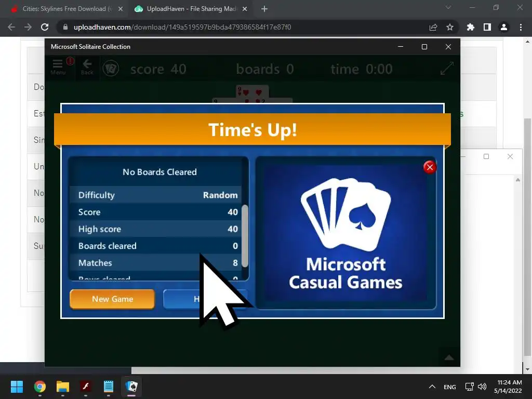
Task: Go forward in Chrome browser
Action: (28, 27)
